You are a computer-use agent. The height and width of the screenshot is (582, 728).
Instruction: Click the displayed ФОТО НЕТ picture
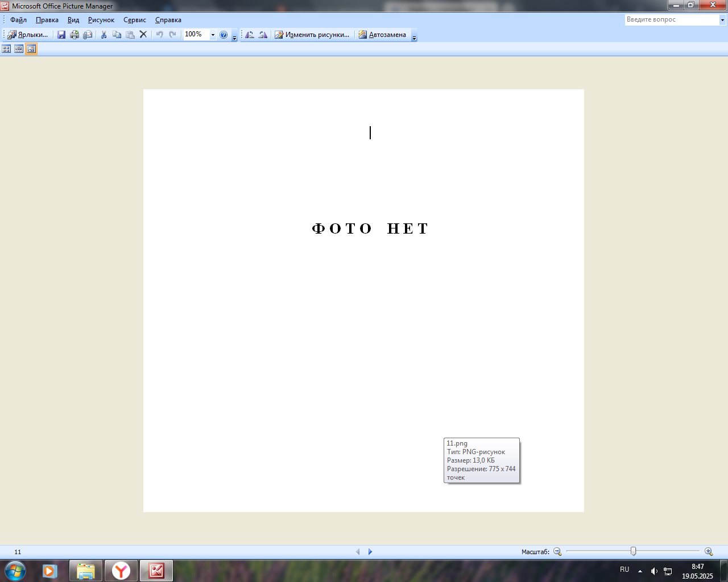[363, 300]
